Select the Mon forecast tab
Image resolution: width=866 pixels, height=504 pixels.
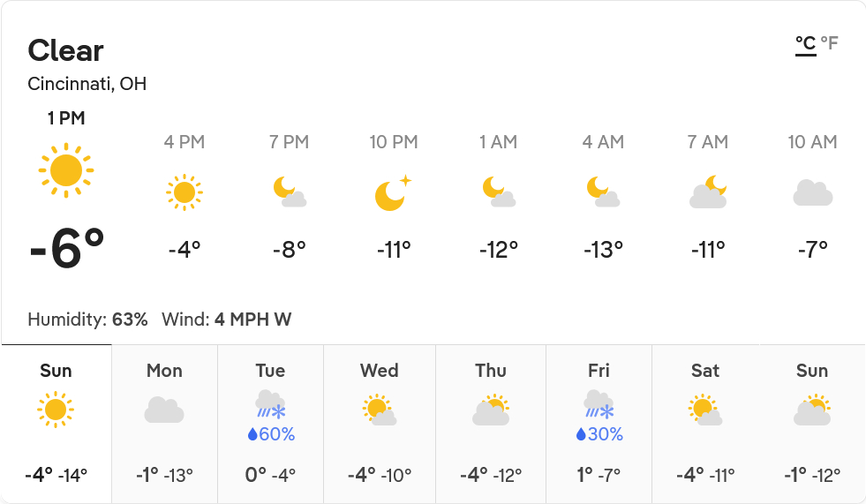click(x=164, y=424)
